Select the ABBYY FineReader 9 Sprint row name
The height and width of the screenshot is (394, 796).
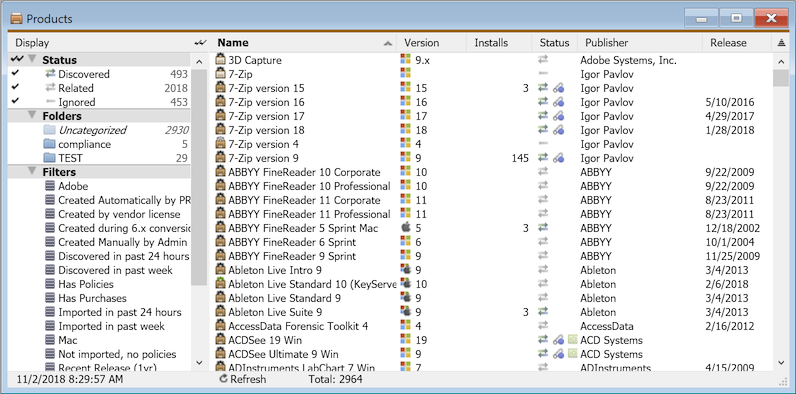point(292,256)
